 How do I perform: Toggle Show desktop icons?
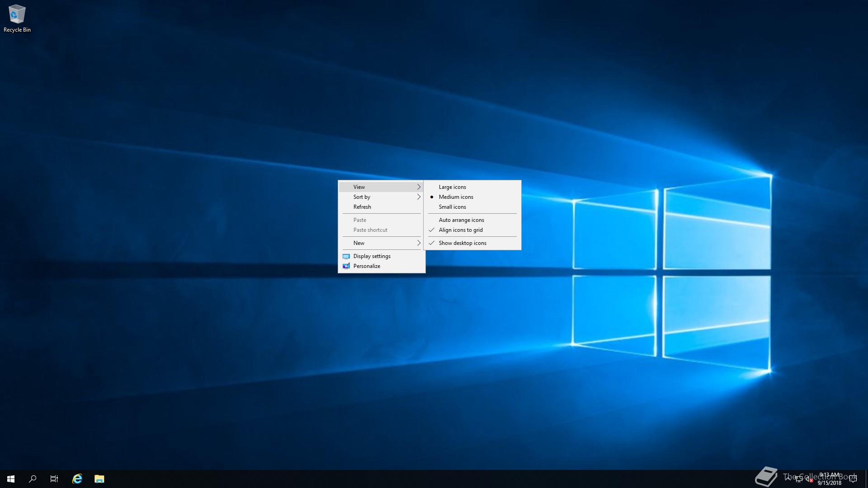tap(472, 243)
